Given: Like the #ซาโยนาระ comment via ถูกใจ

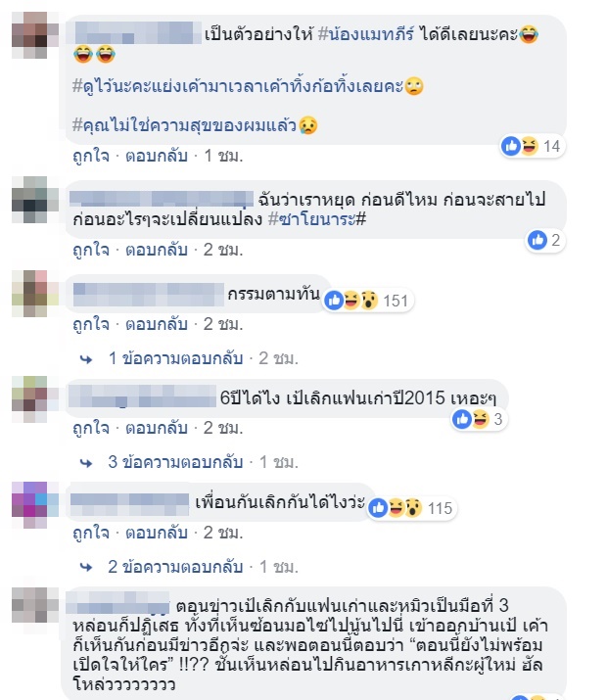Looking at the screenshot, I should [91, 250].
